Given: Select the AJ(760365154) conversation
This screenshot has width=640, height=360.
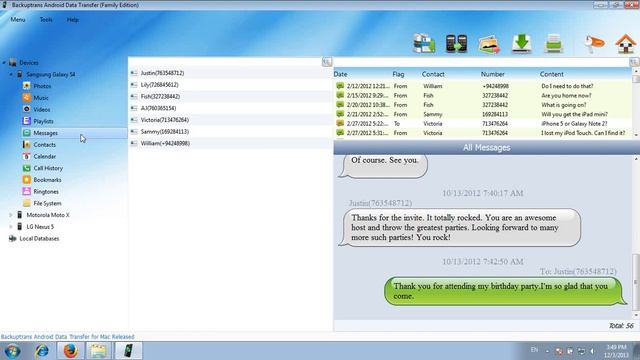Looking at the screenshot, I should point(231,108).
